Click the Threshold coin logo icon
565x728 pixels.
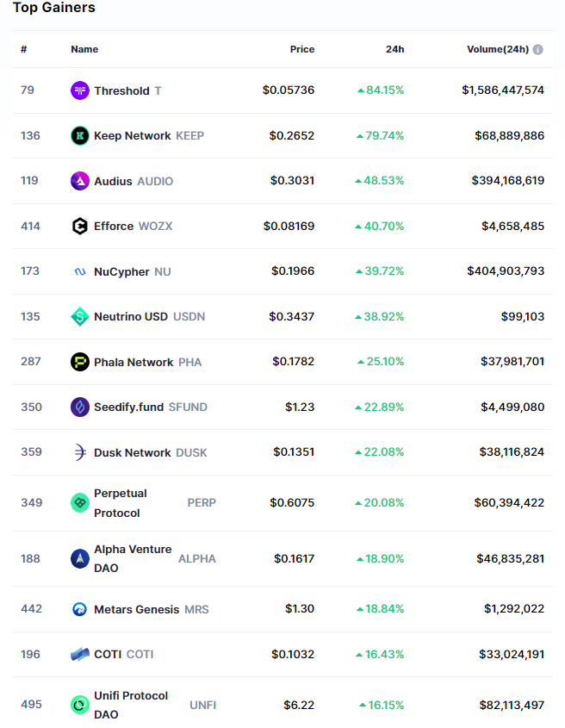pyautogui.click(x=80, y=90)
